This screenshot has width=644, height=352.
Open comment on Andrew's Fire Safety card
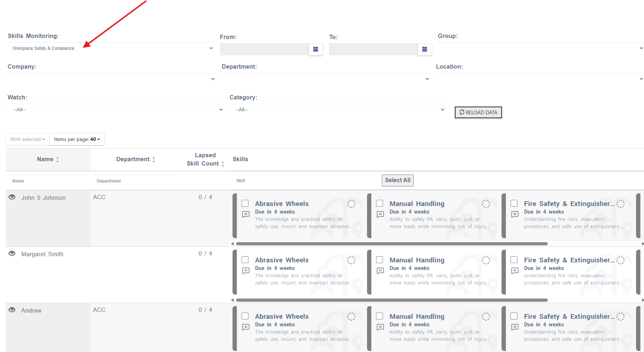tap(515, 327)
